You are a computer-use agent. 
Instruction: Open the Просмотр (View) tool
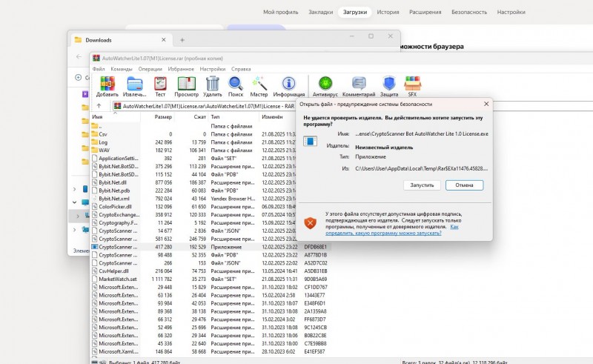tap(186, 85)
